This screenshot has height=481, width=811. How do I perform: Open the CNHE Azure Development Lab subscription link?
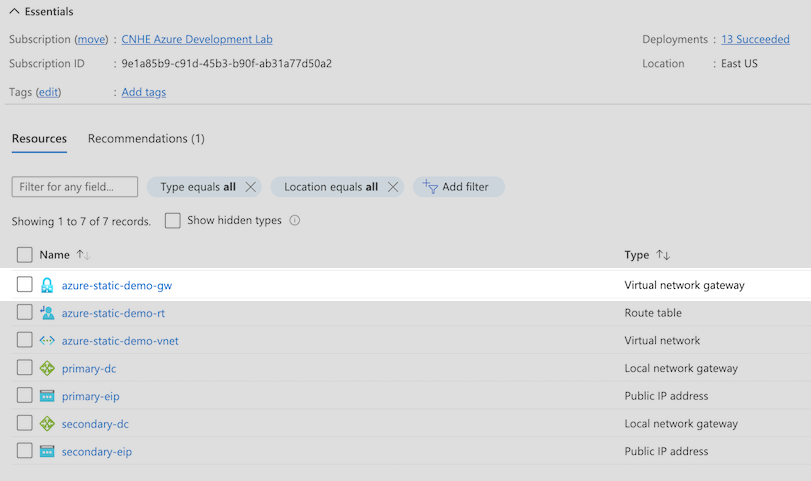click(197, 39)
